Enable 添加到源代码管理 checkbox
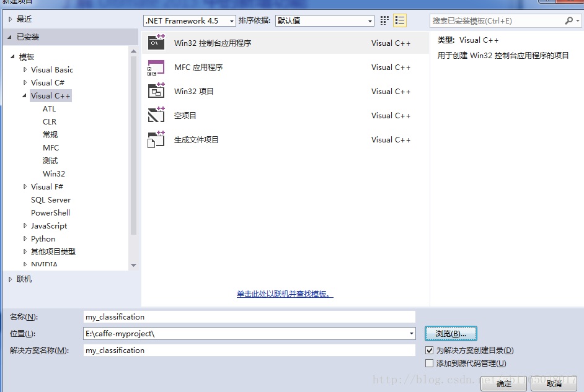Screen dimensions: 584x392 pos(429,364)
